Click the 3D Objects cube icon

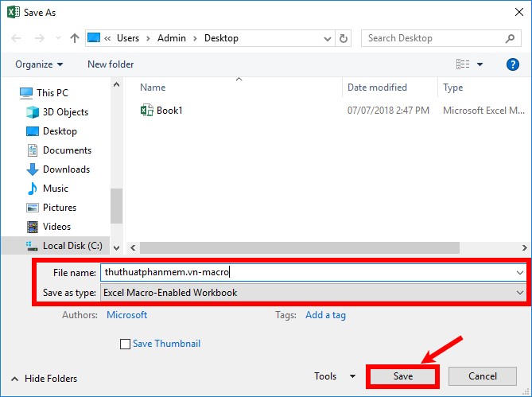33,112
